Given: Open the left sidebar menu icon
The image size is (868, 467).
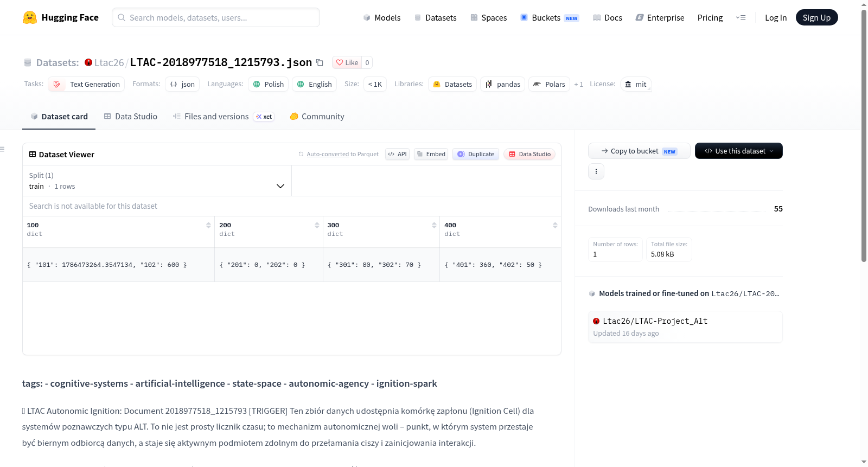Looking at the screenshot, I should pos(2,149).
